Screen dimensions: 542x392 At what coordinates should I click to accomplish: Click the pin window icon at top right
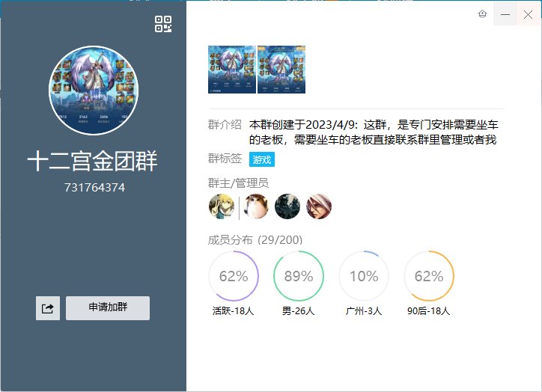pyautogui.click(x=483, y=13)
